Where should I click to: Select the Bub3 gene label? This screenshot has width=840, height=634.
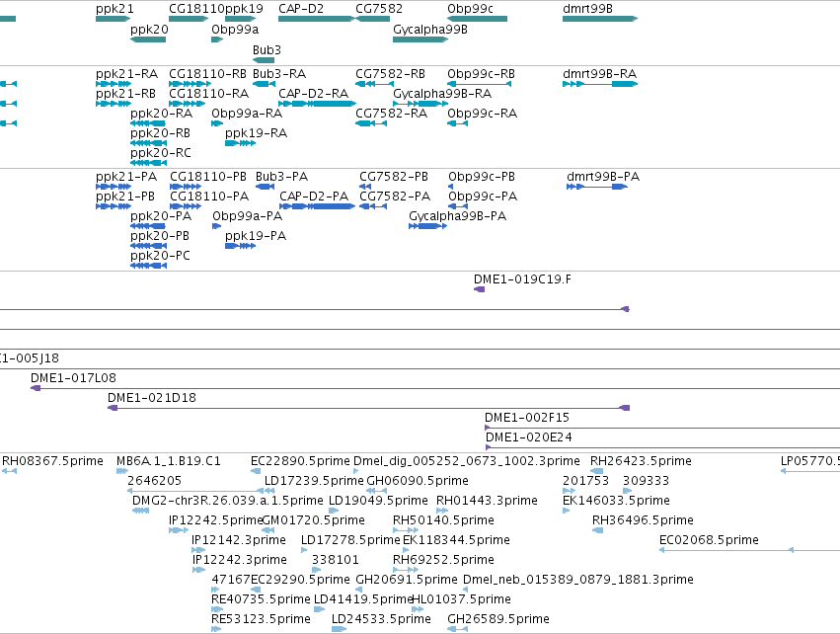tap(267, 49)
